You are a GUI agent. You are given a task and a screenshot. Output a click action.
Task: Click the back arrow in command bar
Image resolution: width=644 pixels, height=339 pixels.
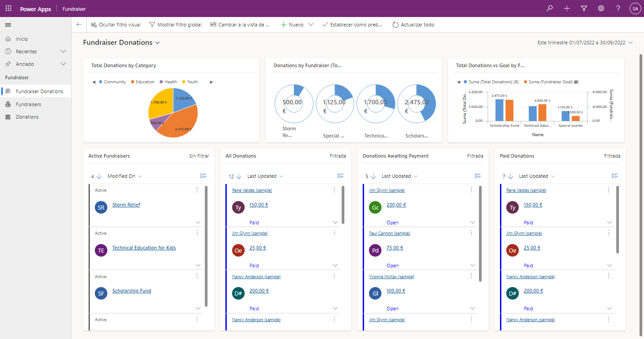(79, 25)
